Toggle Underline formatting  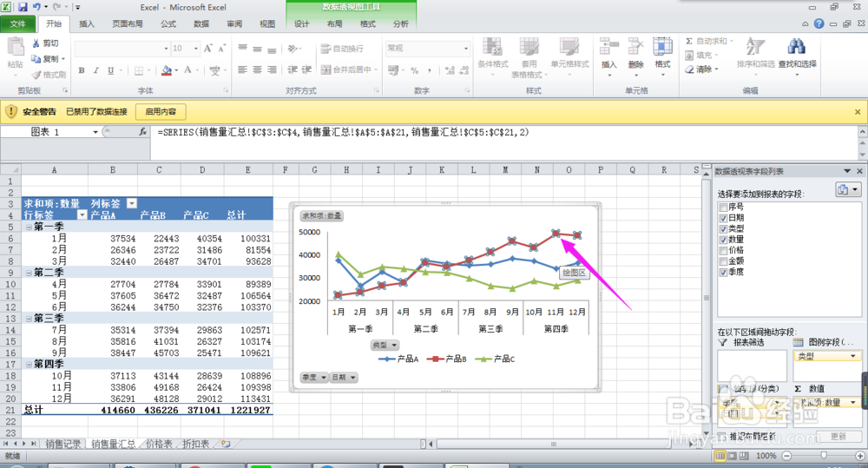point(111,70)
